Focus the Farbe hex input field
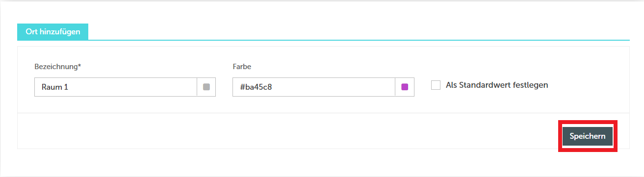Viewport: 644px width, 177px height. coord(314,87)
